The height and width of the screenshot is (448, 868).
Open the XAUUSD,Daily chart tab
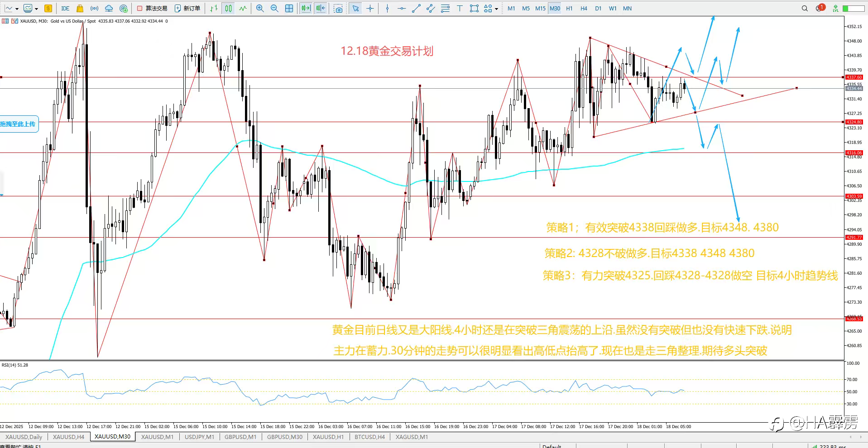24,437
